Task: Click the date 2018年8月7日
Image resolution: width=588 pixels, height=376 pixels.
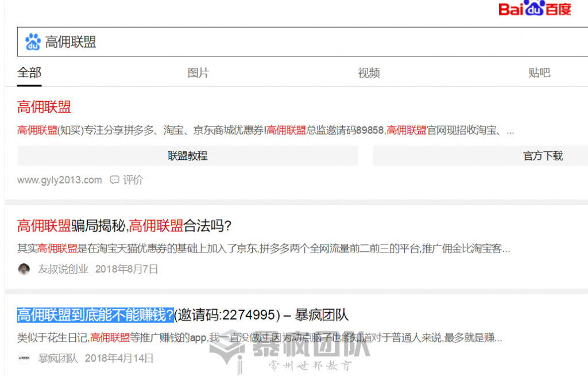Action: point(126,269)
